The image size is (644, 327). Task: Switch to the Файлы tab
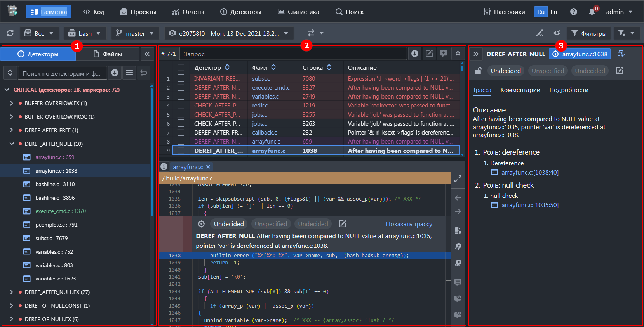[108, 54]
